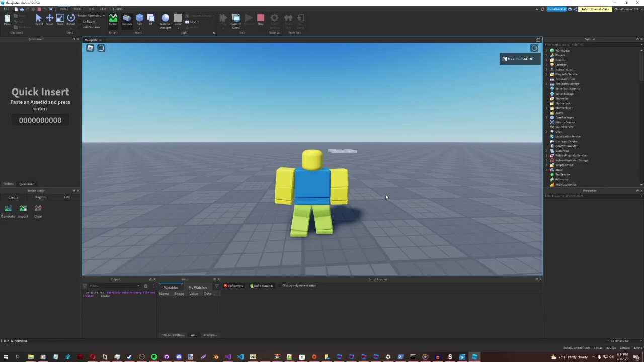The image size is (644, 362).
Task: Switch to Edit tab in Terrain Editor
Action: pyautogui.click(x=67, y=197)
